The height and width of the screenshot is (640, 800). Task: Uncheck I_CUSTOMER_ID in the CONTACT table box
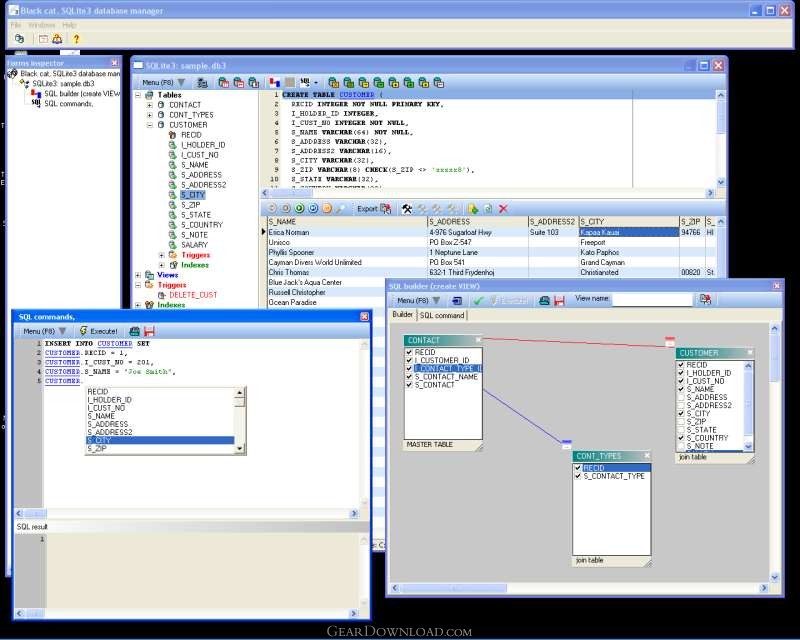click(409, 360)
